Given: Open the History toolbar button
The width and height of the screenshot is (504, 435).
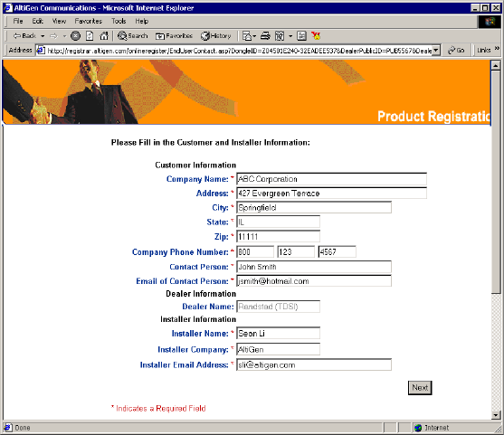Looking at the screenshot, I should (215, 36).
